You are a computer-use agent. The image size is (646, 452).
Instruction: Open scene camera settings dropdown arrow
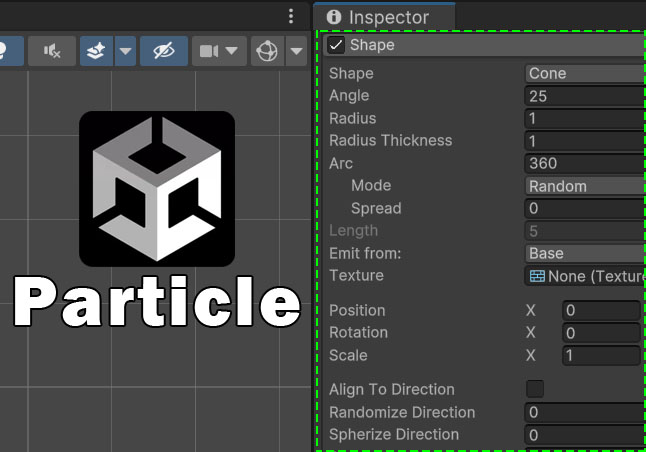point(232,51)
